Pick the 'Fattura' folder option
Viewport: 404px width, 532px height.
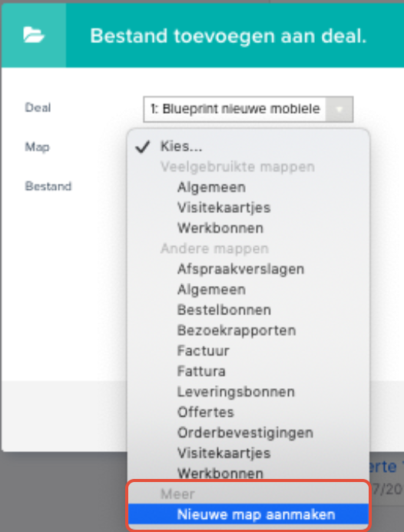[x=248, y=371]
